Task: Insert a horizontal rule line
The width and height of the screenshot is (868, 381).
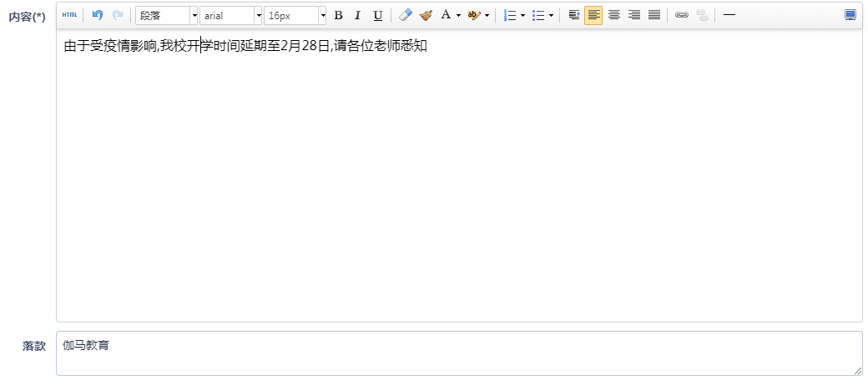Action: 729,16
